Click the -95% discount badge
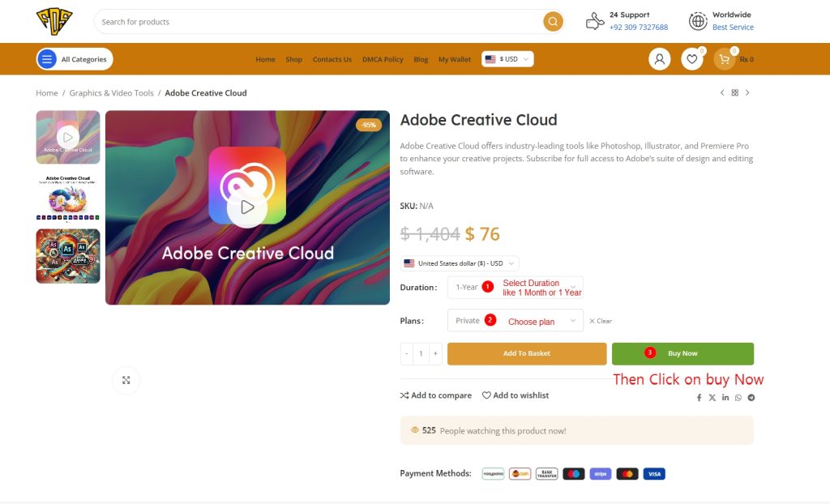The height and width of the screenshot is (504, 830). click(x=369, y=125)
